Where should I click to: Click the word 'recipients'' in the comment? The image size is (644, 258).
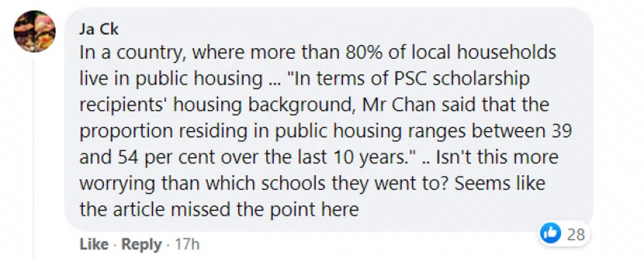(x=125, y=105)
